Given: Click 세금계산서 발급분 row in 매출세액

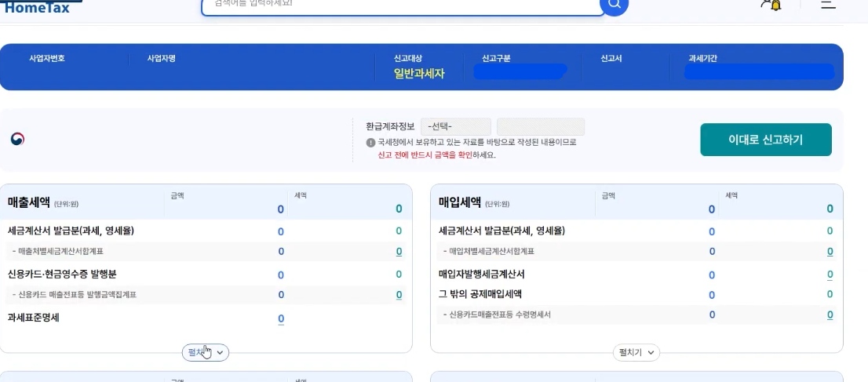Looking at the screenshot, I should (71, 231).
